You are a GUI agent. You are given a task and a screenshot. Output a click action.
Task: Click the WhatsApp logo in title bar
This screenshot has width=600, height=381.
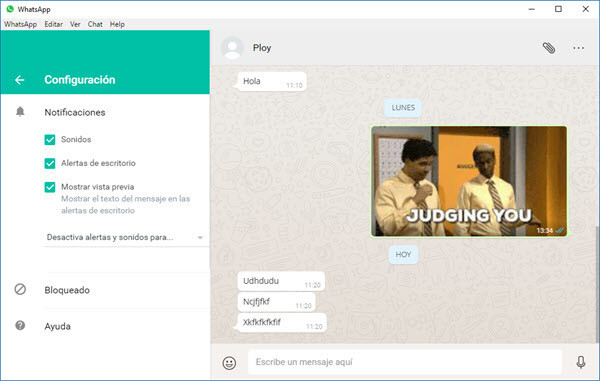[x=10, y=9]
